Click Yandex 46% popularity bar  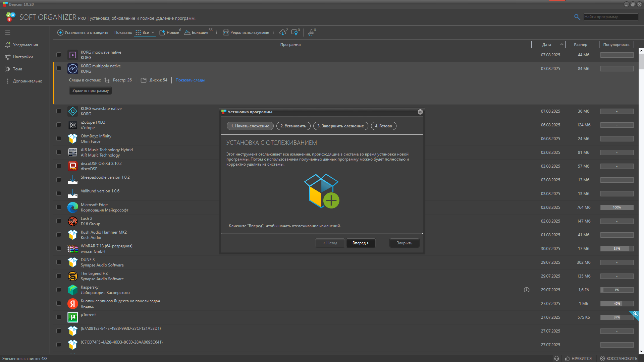click(617, 304)
